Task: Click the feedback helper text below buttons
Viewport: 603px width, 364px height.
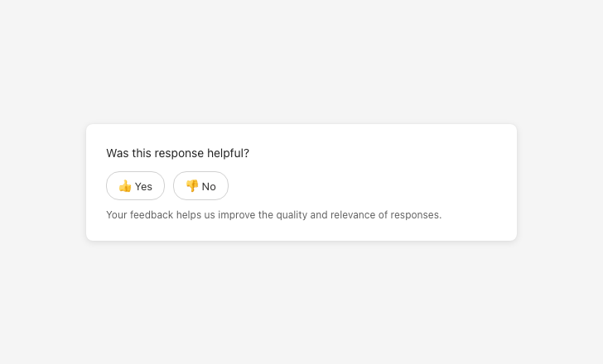Action: pos(273,215)
